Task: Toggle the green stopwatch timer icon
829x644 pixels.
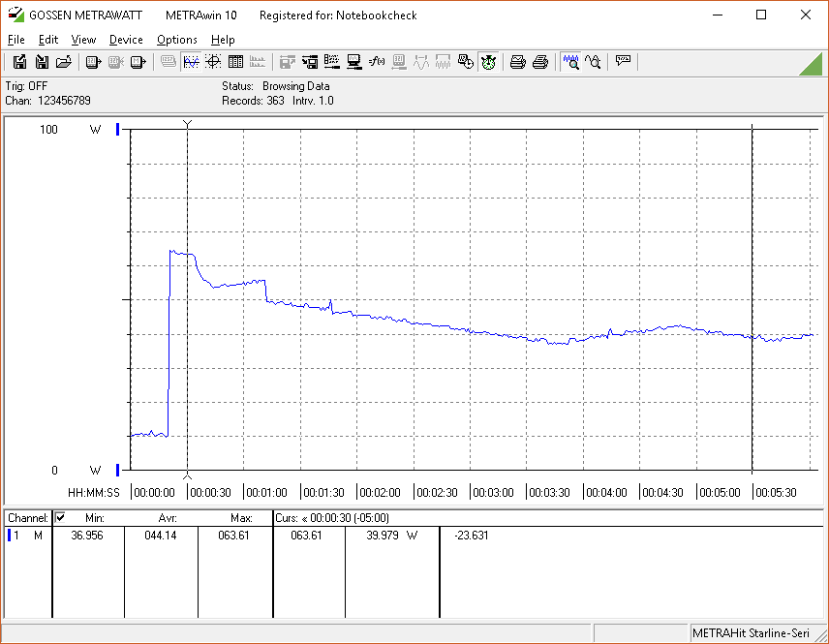Action: click(488, 62)
